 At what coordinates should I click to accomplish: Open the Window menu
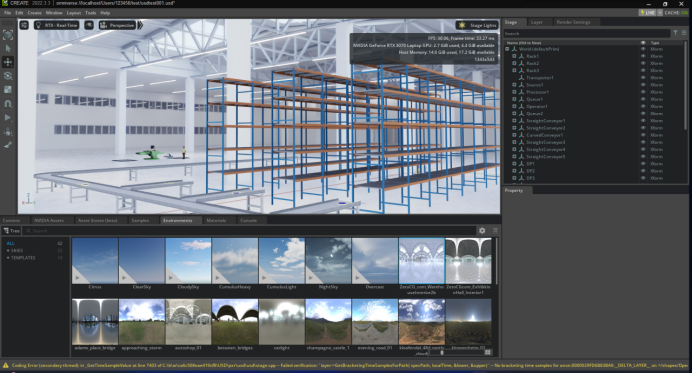[x=54, y=13]
